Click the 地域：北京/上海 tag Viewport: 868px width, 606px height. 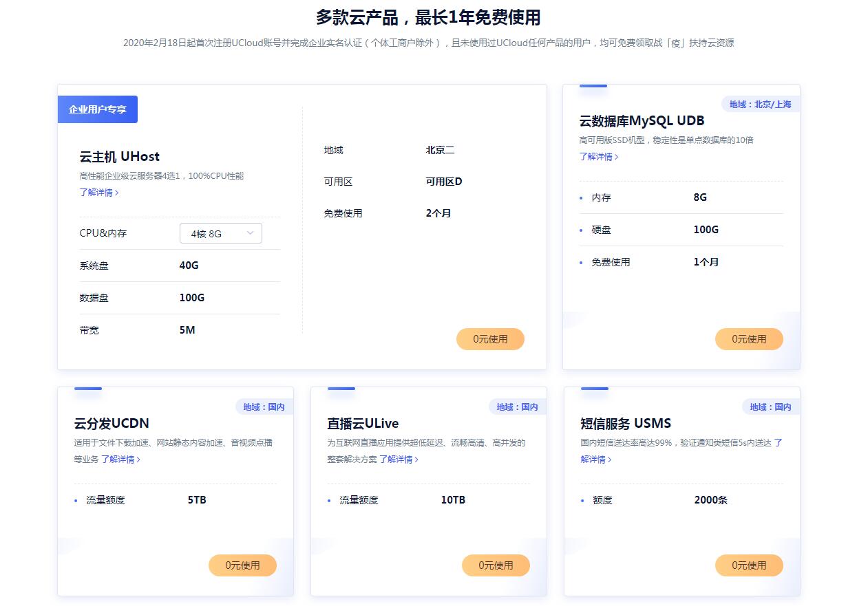pos(760,104)
